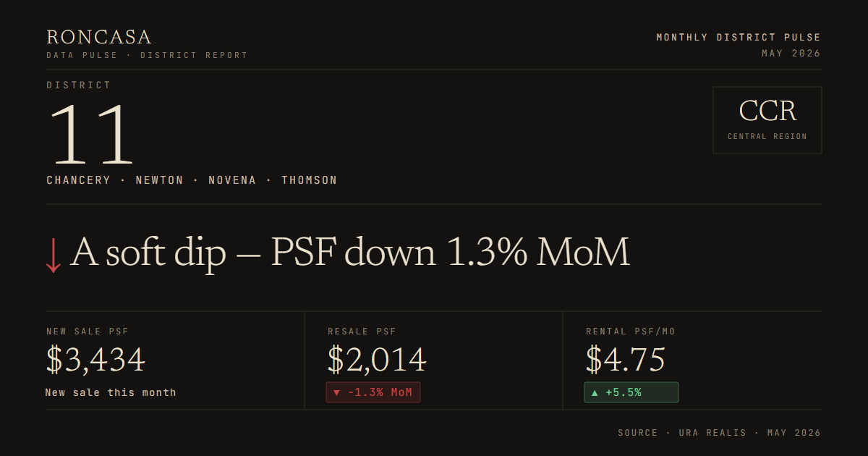
Task: Click the Monthly District Pulse heading
Action: point(739,37)
